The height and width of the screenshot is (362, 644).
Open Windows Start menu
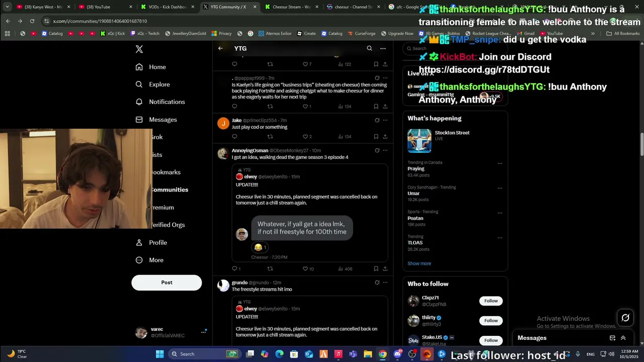(159, 354)
